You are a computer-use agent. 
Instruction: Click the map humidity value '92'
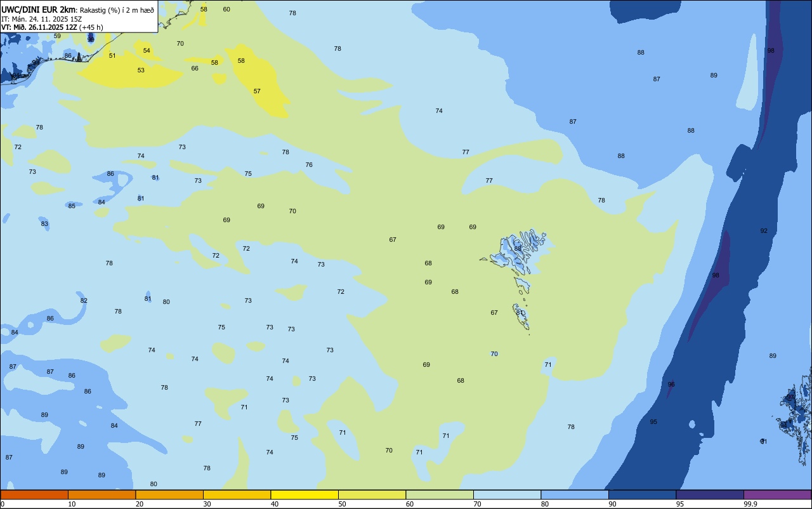pos(764,231)
